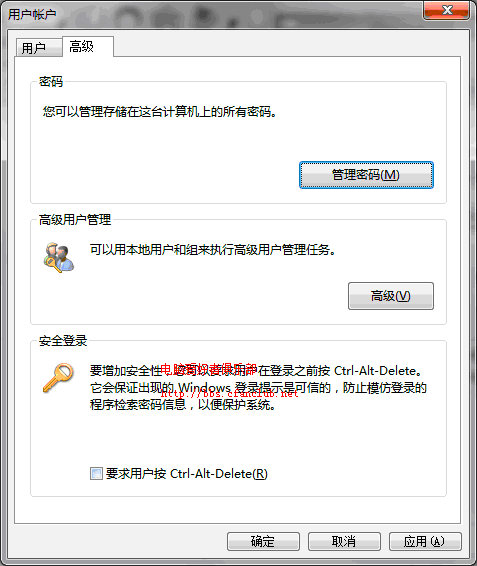Close the 用户帐户 window with X
Image resolution: width=477 pixels, height=566 pixels.
click(x=447, y=10)
